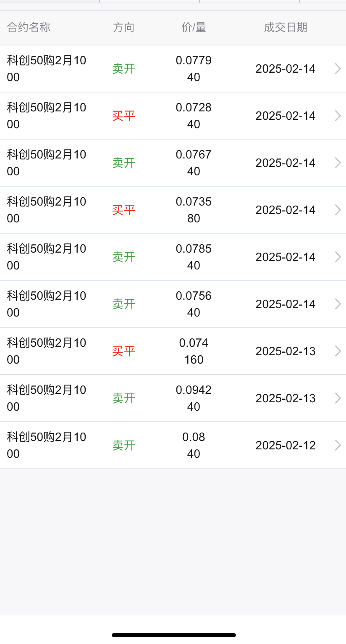Viewport: 346px width, 644px height.
Task: Open chevron on the 0.0785 trade row
Action: pos(338,257)
